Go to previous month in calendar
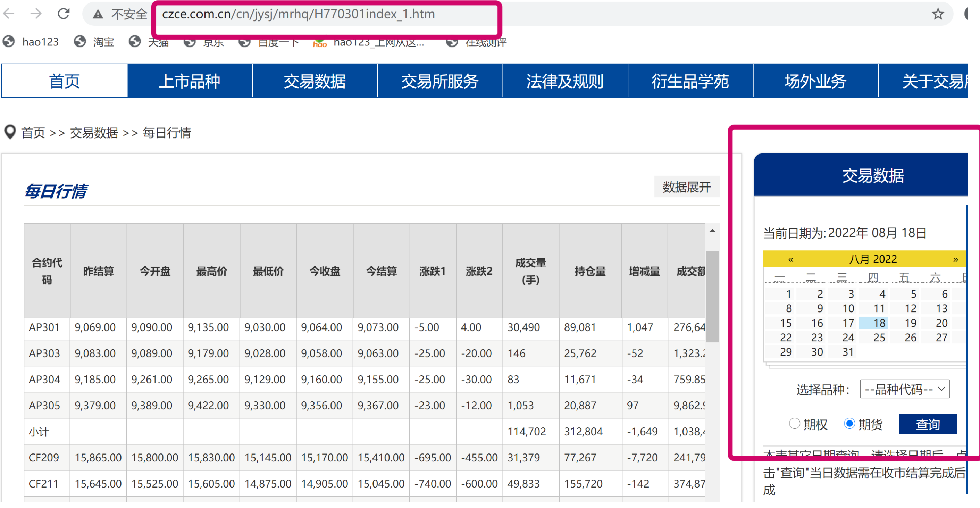The width and height of the screenshot is (980, 508). point(790,259)
